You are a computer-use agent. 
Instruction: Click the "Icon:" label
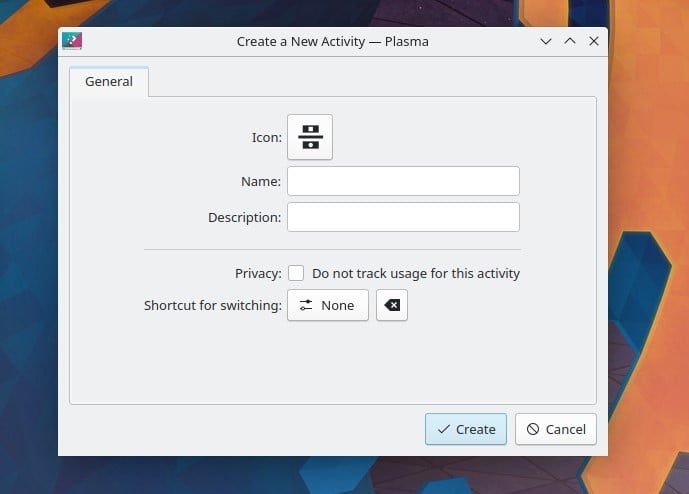coord(267,138)
